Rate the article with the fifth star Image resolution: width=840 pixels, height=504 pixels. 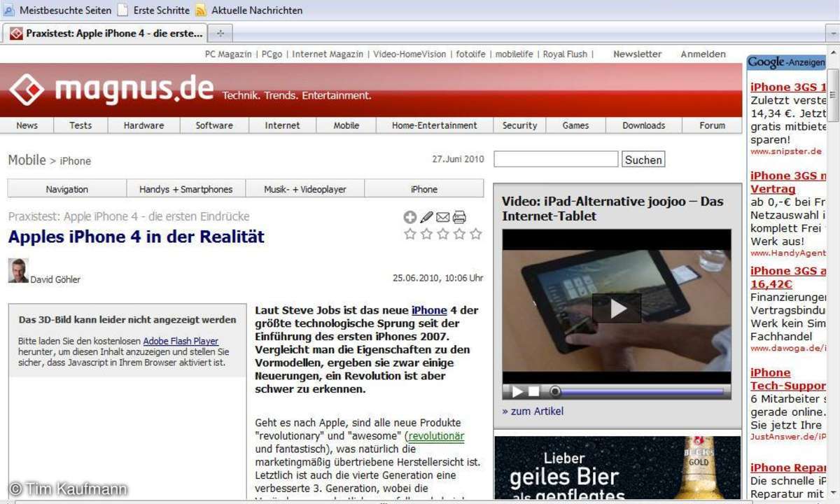(476, 234)
